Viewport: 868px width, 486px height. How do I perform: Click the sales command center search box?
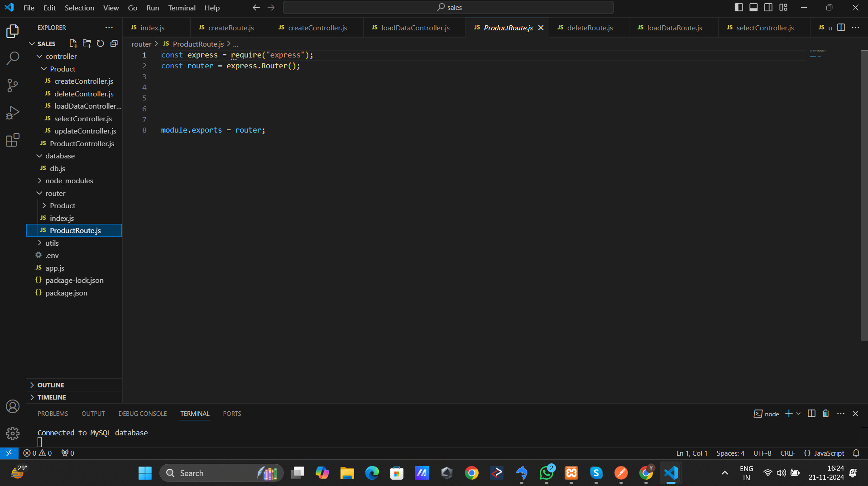(x=448, y=7)
